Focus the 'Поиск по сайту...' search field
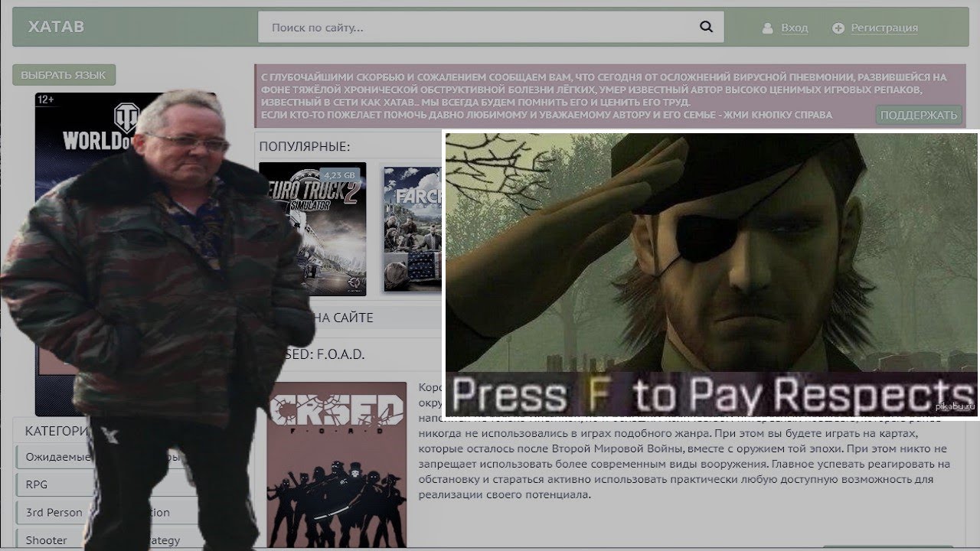The height and width of the screenshot is (551, 980). (x=491, y=28)
